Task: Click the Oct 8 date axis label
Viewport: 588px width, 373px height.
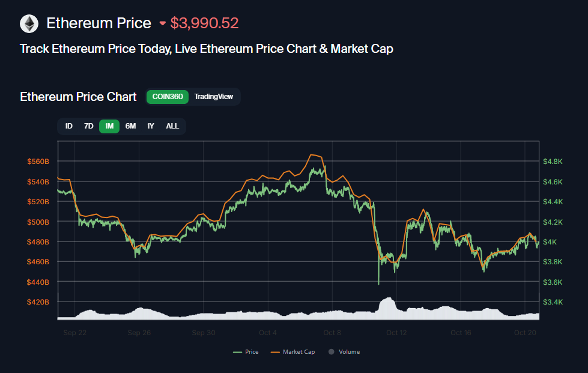Action: pos(332,332)
